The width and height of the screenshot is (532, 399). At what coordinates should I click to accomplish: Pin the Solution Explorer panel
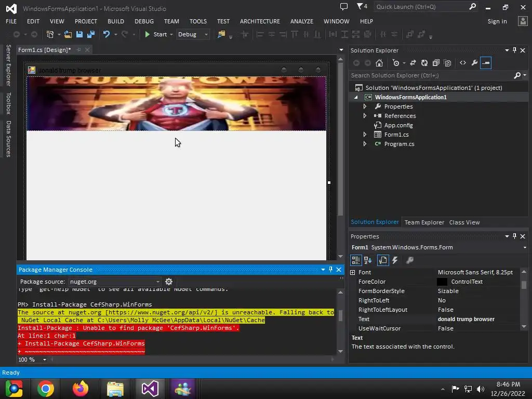[514, 50]
